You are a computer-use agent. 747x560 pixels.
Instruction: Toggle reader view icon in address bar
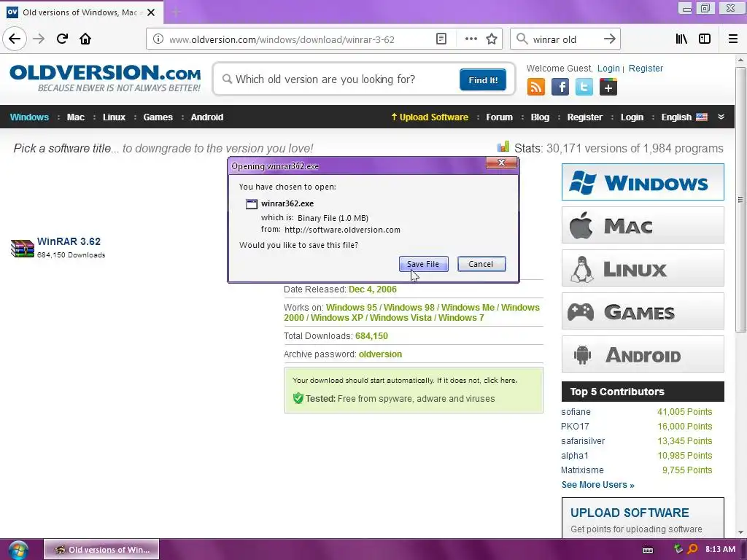tap(441, 39)
